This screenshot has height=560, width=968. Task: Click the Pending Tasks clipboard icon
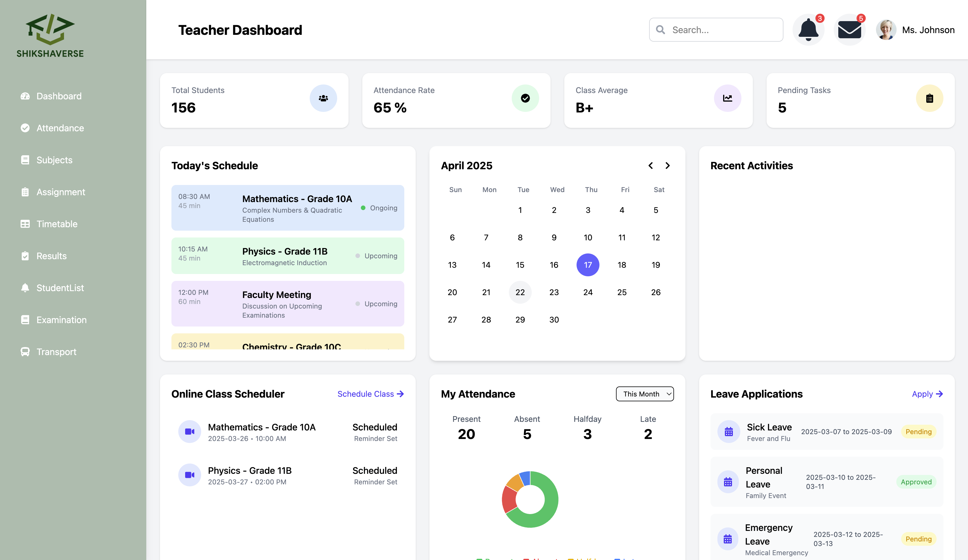[929, 98]
